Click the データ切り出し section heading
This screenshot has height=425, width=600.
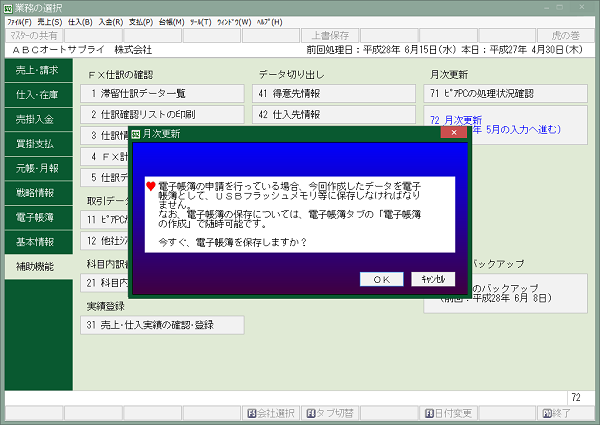click(292, 75)
